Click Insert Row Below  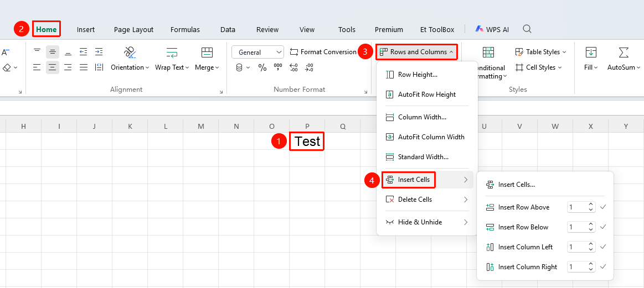click(x=523, y=227)
